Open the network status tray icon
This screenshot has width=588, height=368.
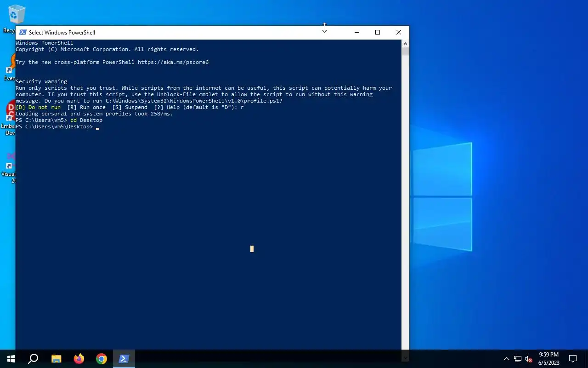point(518,359)
